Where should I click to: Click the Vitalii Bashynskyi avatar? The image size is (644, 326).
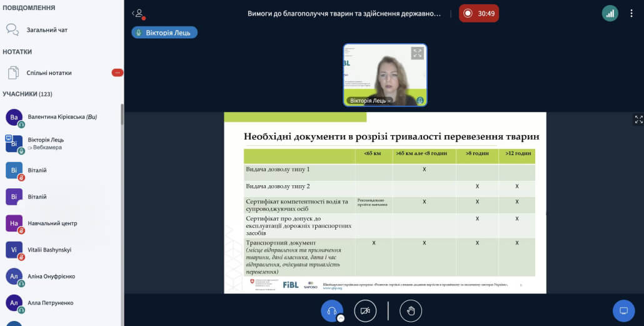click(x=14, y=250)
